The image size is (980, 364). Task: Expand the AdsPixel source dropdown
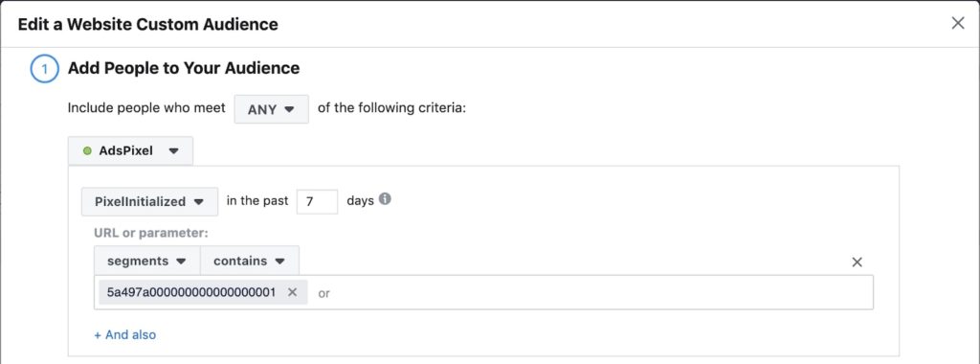pyautogui.click(x=130, y=150)
